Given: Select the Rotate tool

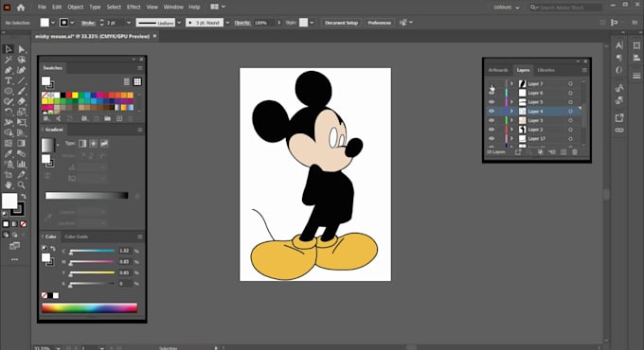Looking at the screenshot, I should tap(9, 112).
